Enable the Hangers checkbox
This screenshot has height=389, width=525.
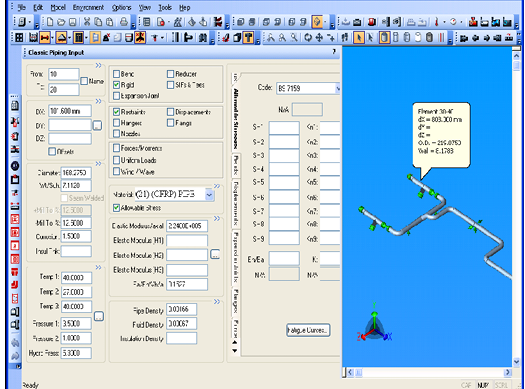pyautogui.click(x=117, y=123)
